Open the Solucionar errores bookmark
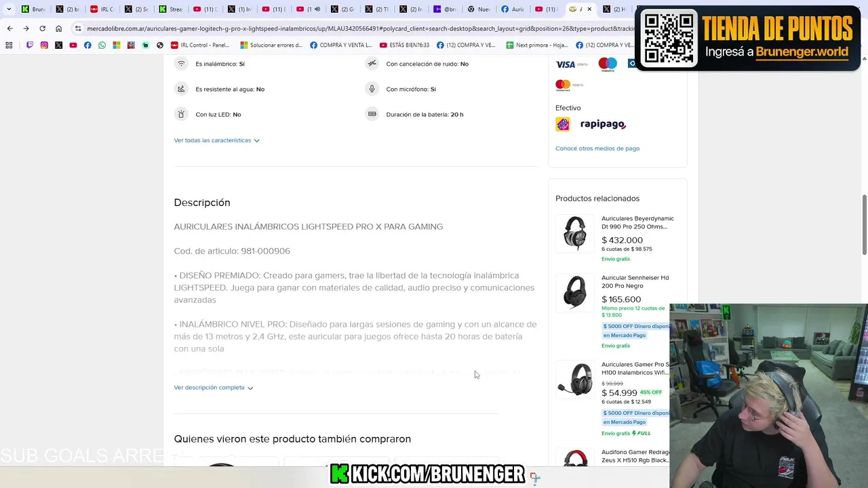 click(x=271, y=45)
